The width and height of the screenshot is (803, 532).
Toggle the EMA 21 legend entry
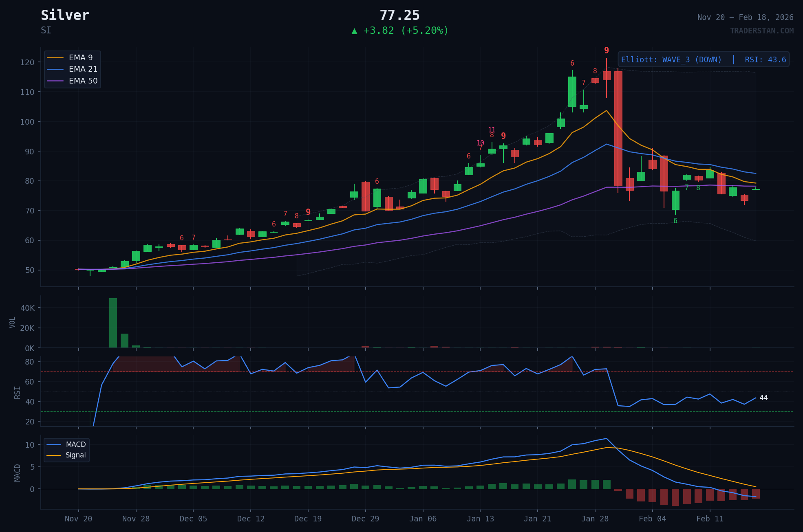[82, 69]
